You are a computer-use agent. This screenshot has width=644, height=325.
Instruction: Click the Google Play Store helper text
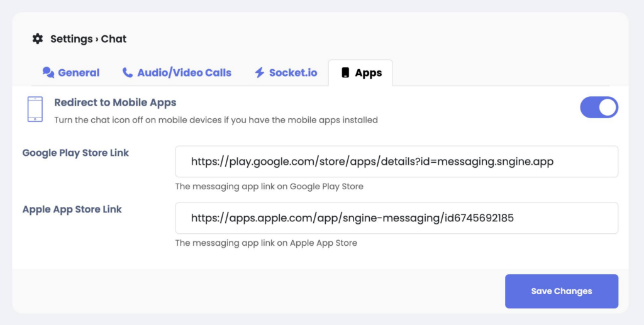pyautogui.click(x=269, y=186)
